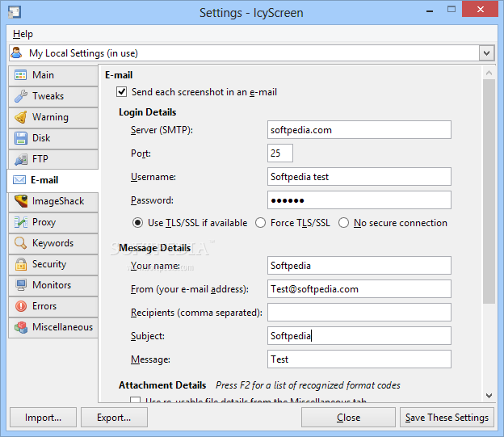Uncheck Send each screenshot in an e-mail
Image resolution: width=504 pixels, height=437 pixels.
[121, 92]
